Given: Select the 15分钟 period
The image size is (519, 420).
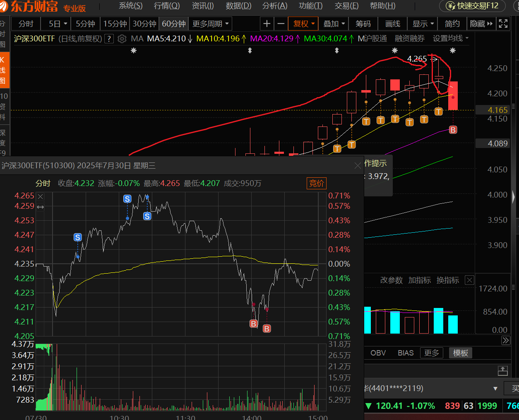Looking at the screenshot, I should [115, 24].
